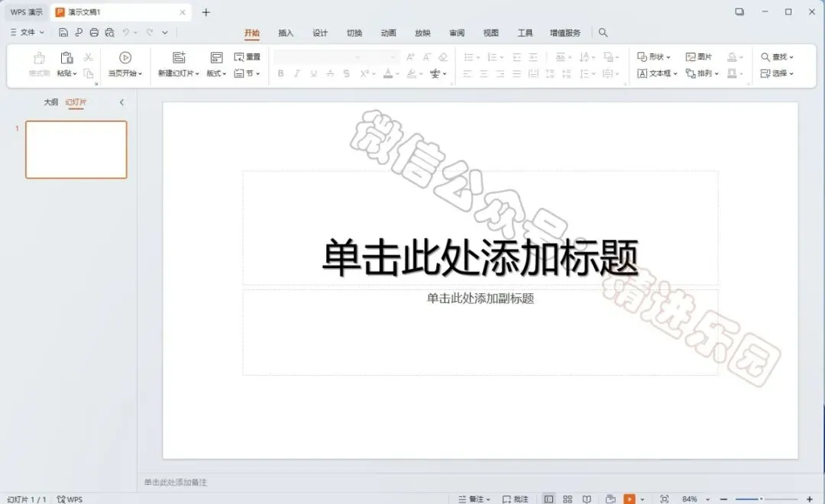Image resolution: width=825 pixels, height=504 pixels.
Task: Open the Find (查找) dropdown
Action: (x=777, y=57)
